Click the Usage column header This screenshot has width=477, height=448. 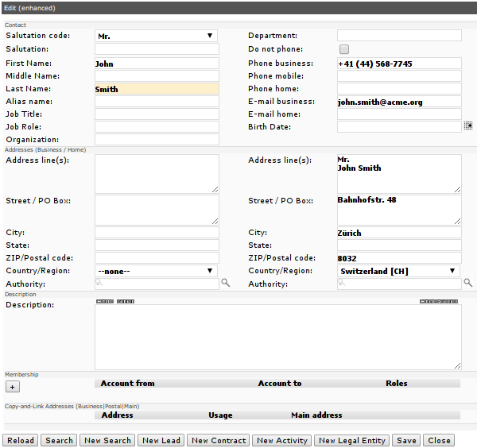coord(220,415)
